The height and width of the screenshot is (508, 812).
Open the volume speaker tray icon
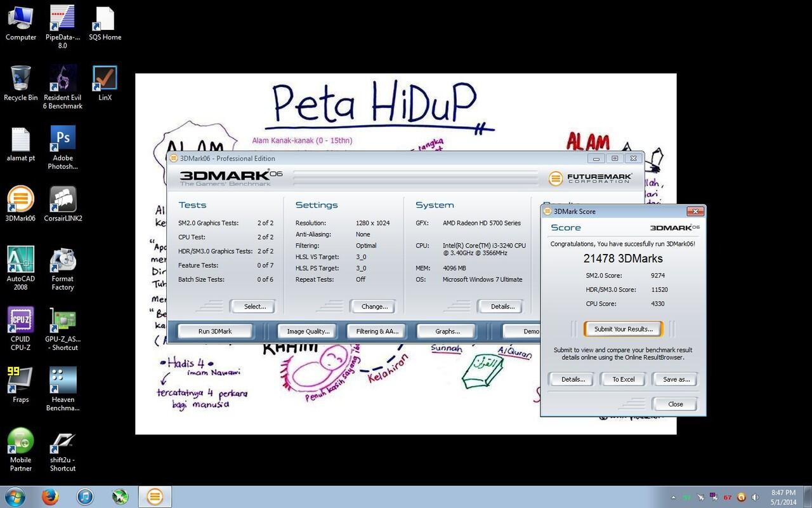755,497
